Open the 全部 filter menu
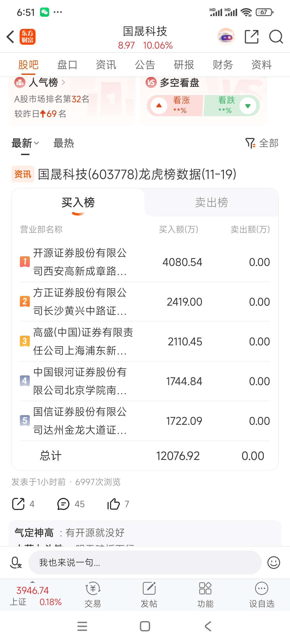Image resolution: width=290 pixels, height=644 pixels. [262, 143]
